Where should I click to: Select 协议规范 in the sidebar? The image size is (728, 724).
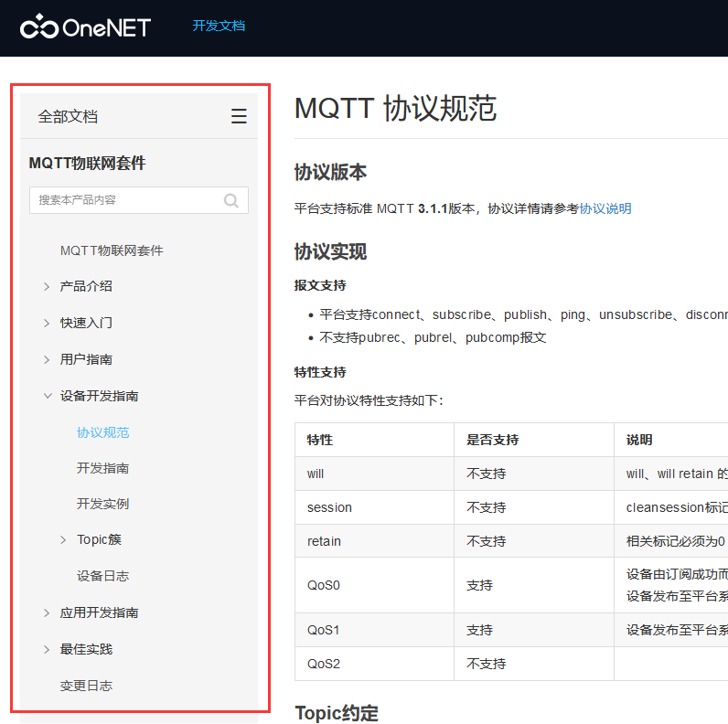(102, 432)
